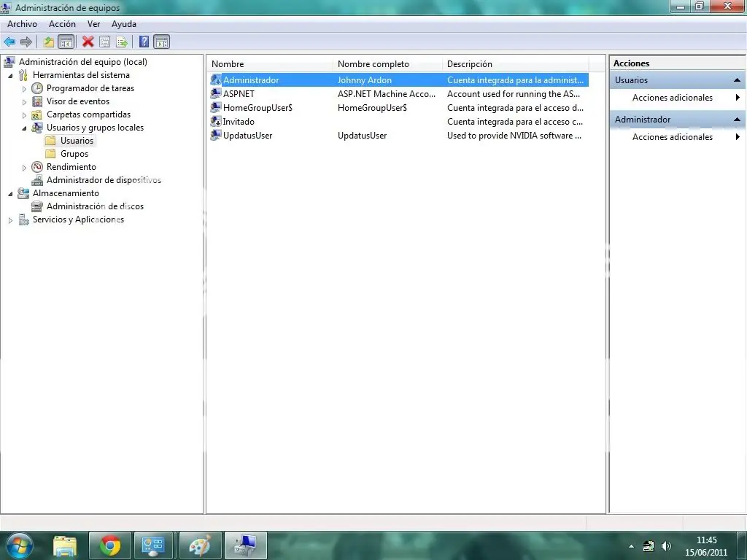Click the blue Help icon in the toolbar

pyautogui.click(x=144, y=42)
